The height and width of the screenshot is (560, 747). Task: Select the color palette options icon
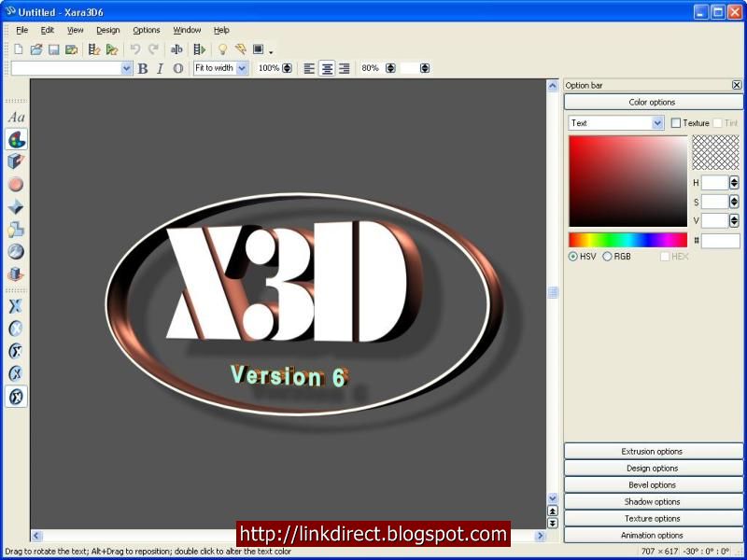click(16, 139)
